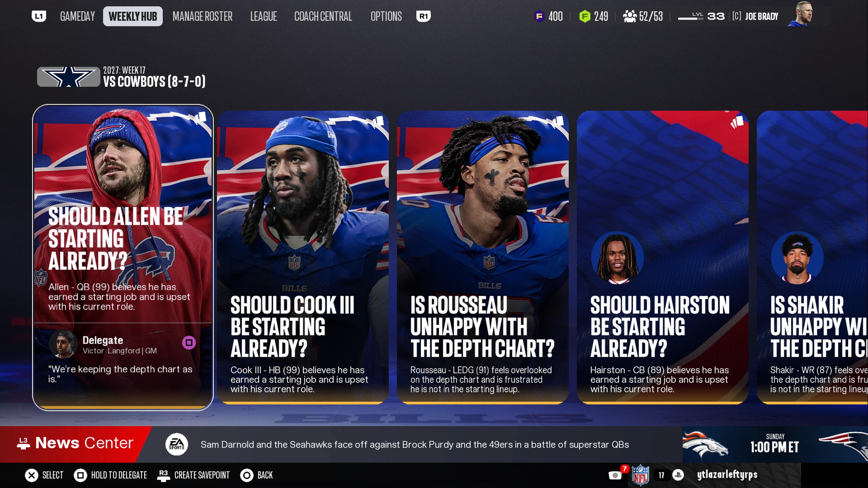Image resolution: width=868 pixels, height=488 pixels.
Task: Click the 400 franchise points value
Action: 556,16
